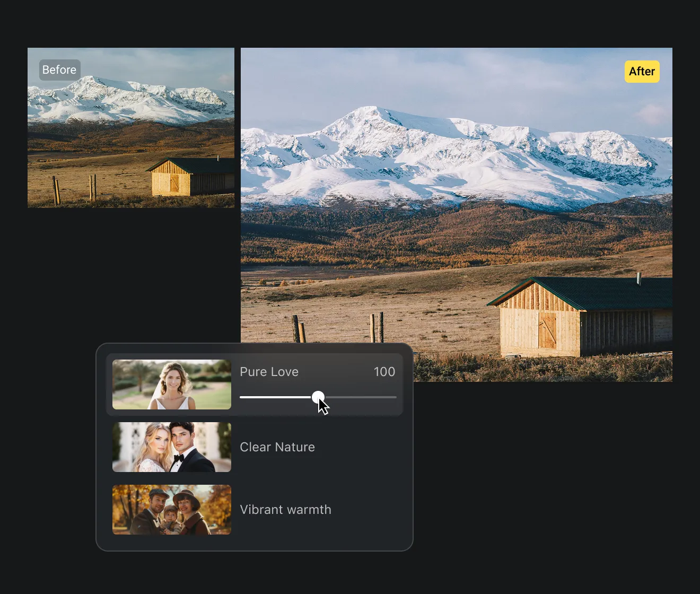Select the Pure Love preset thumbnail
Image resolution: width=700 pixels, height=594 pixels.
point(171,385)
